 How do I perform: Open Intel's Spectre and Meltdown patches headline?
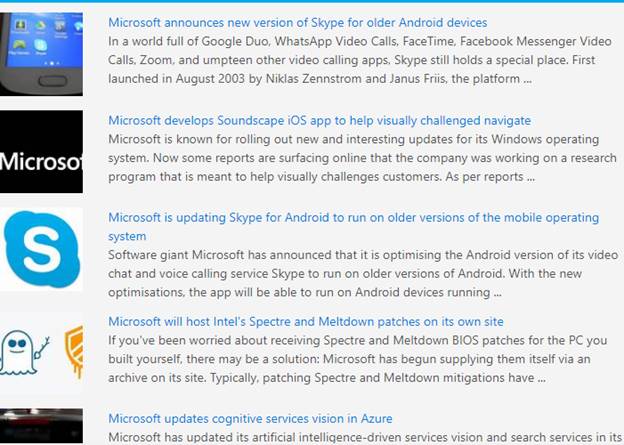tap(305, 322)
